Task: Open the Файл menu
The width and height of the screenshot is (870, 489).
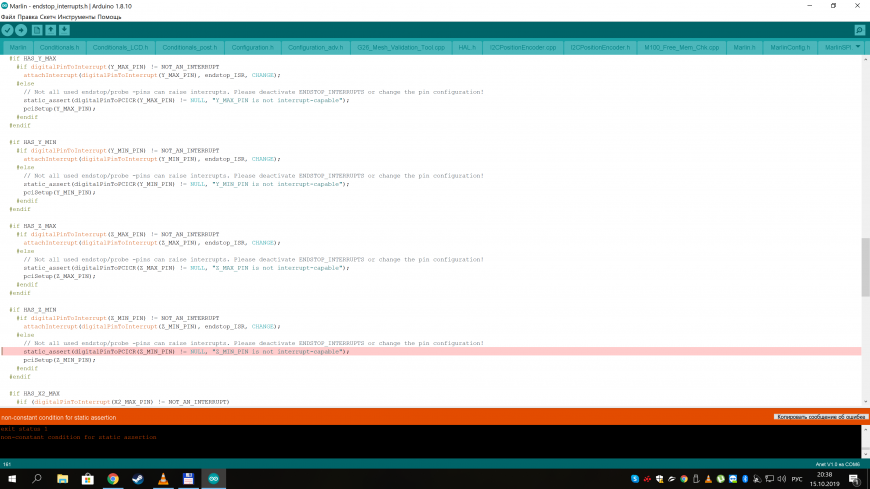Action: coord(8,17)
